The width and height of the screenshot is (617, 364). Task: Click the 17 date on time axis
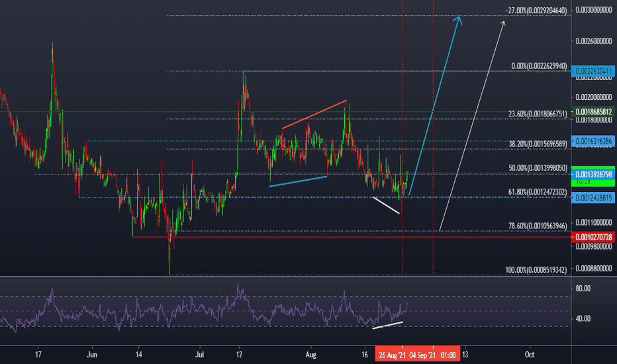(x=38, y=355)
